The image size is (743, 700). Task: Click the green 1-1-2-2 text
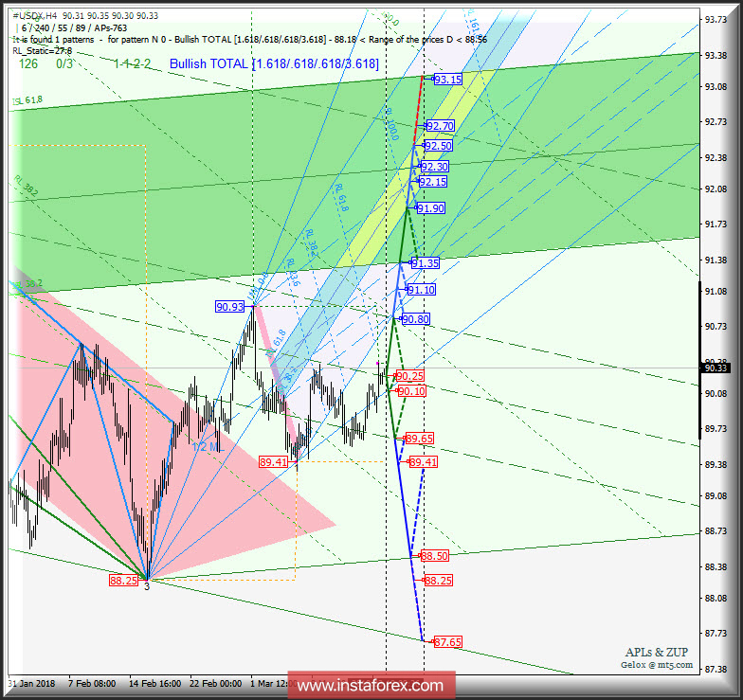(x=133, y=63)
